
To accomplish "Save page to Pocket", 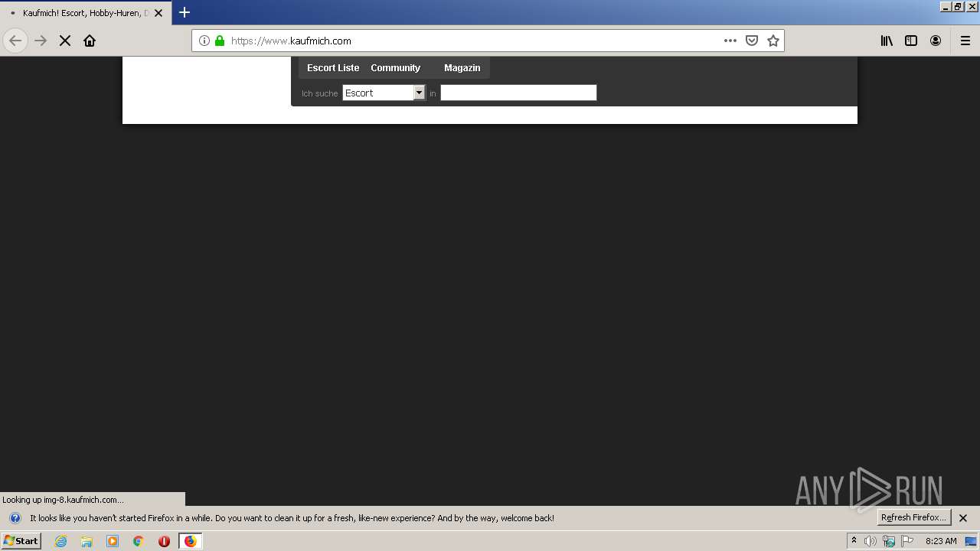I will click(x=752, y=41).
